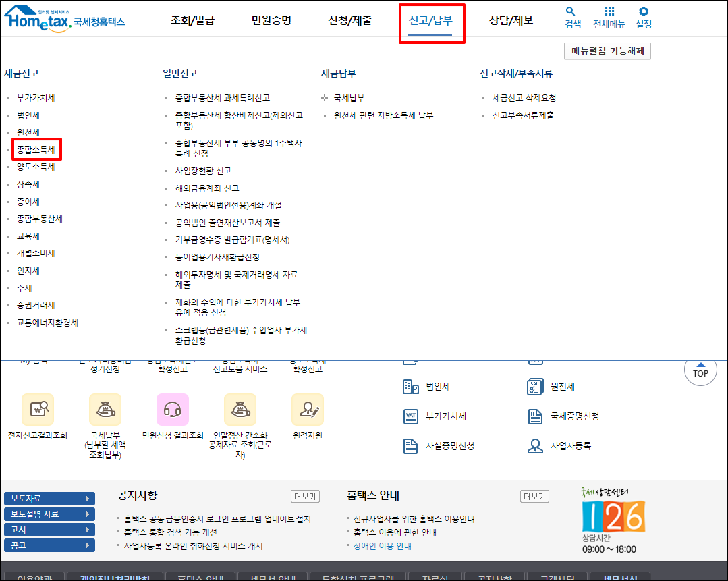Select 양도소득세 under 세금신고
This screenshot has width=728, height=581.
(36, 167)
